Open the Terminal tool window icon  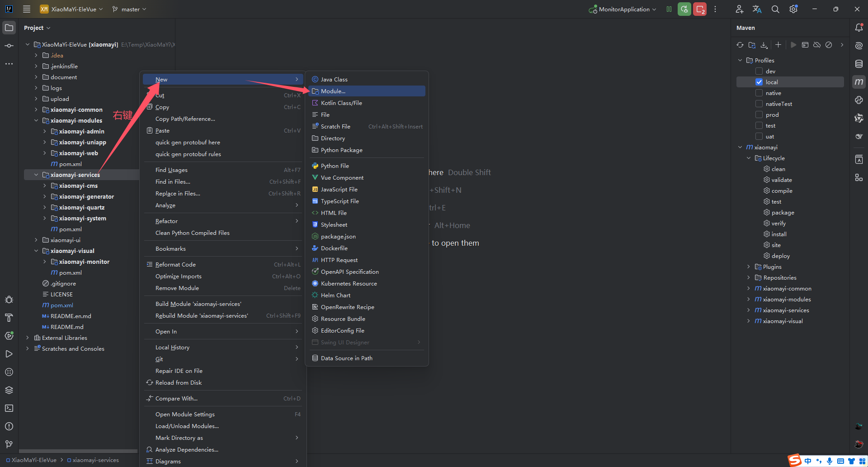tap(9, 408)
